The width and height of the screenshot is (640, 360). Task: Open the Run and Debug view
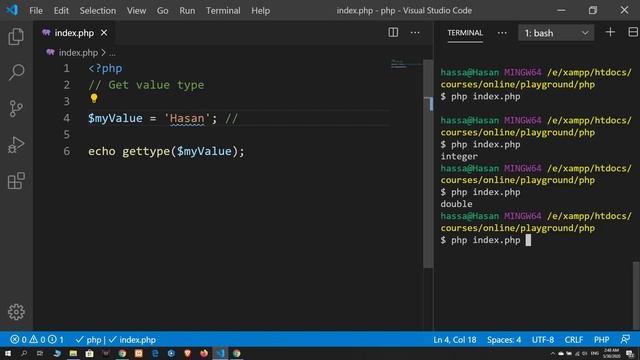16,145
